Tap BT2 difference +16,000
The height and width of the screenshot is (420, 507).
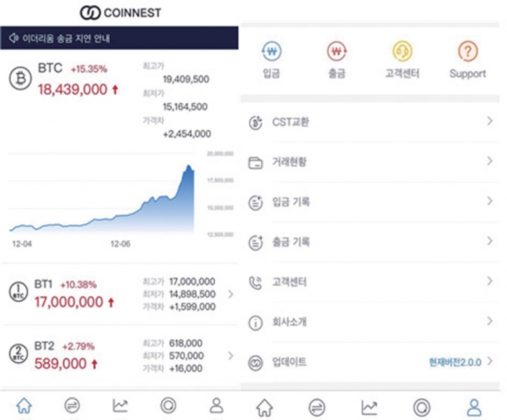click(x=186, y=368)
